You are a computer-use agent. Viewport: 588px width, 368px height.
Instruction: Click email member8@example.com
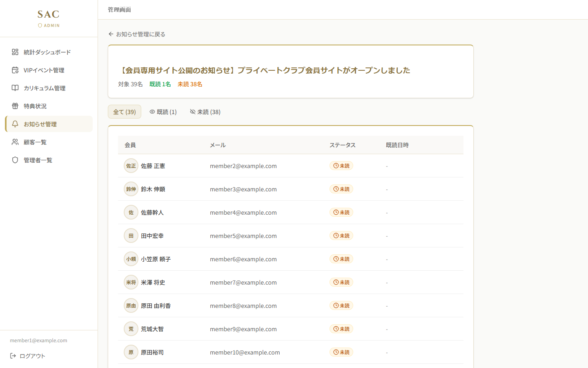coord(243,306)
